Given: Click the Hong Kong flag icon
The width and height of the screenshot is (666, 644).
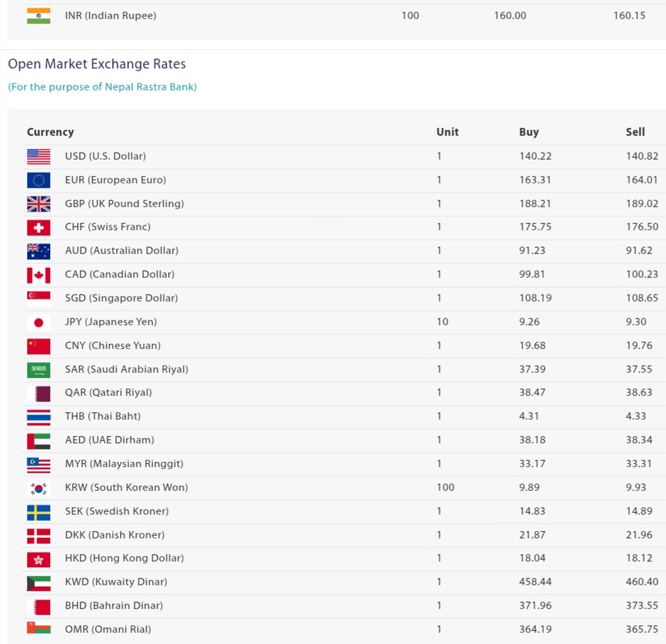Looking at the screenshot, I should [38, 560].
